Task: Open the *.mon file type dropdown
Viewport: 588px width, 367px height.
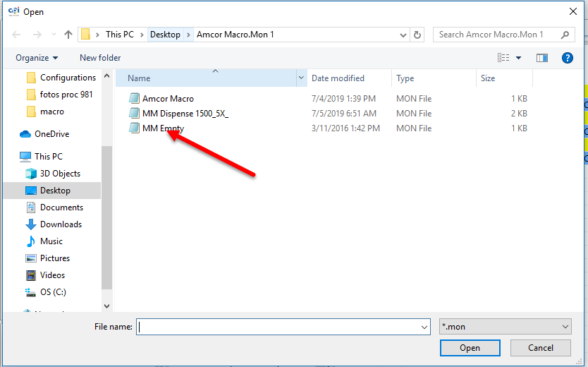Action: pyautogui.click(x=504, y=327)
